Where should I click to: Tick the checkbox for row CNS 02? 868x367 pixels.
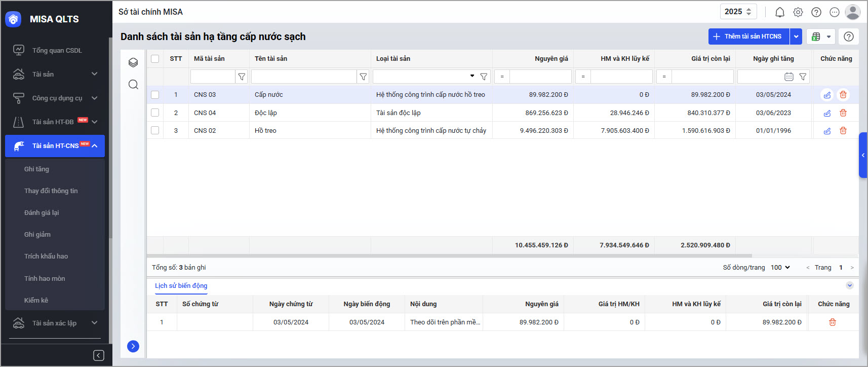tap(155, 131)
